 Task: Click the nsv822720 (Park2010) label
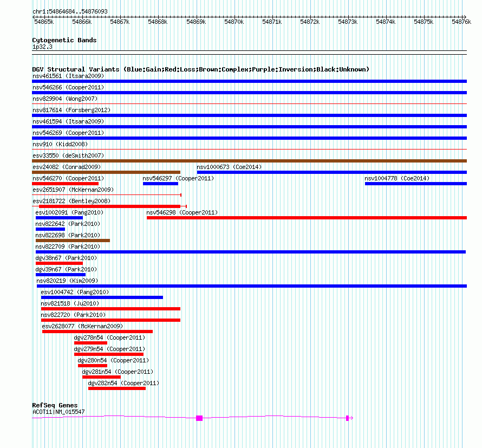pos(73,315)
